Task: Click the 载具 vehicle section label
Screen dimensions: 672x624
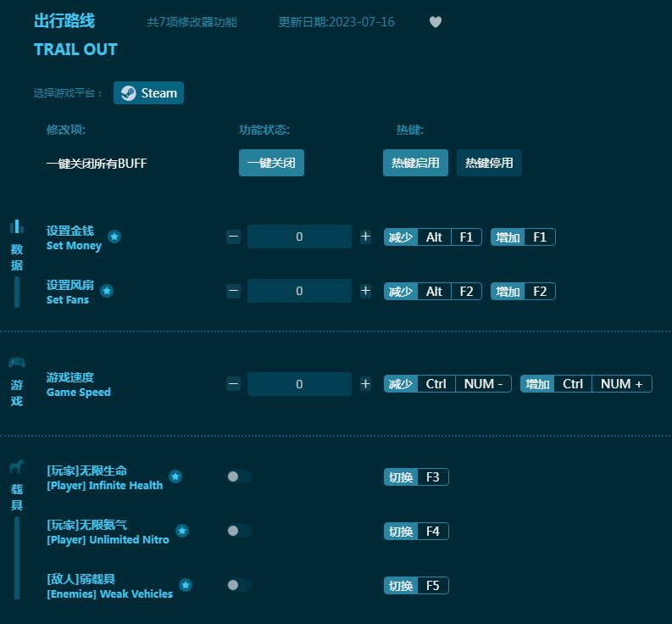Action: coord(17,498)
